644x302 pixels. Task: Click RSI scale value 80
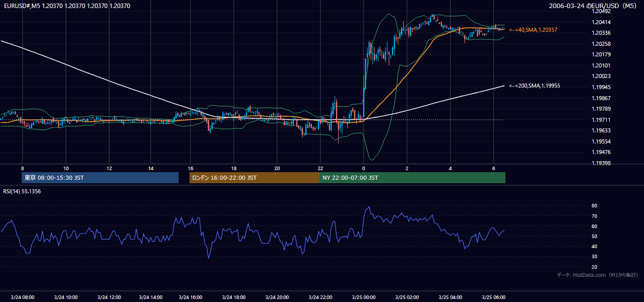594,206
